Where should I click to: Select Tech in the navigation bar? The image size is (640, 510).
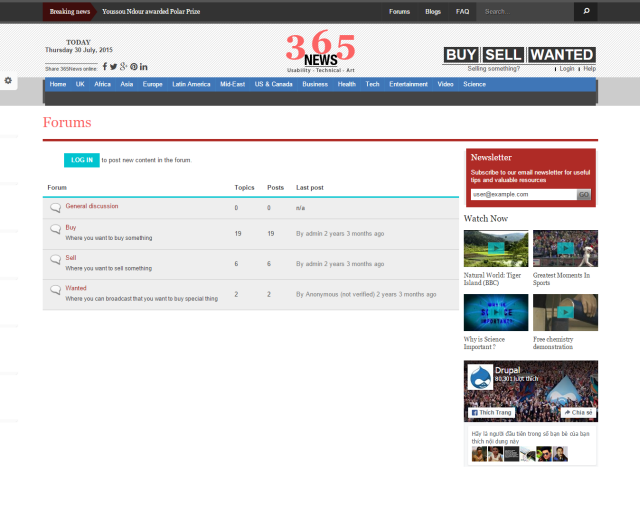372,85
